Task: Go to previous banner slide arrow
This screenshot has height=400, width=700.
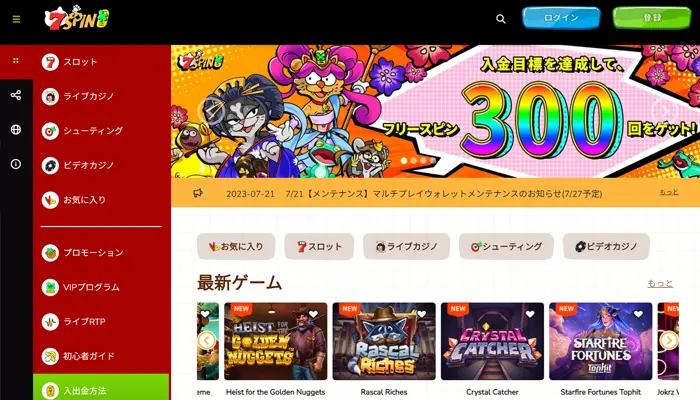Action: [212, 110]
